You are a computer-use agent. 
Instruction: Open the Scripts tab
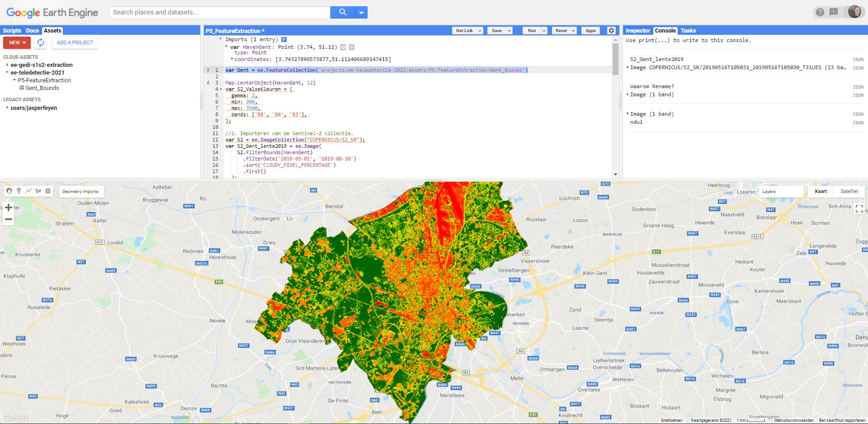point(12,31)
